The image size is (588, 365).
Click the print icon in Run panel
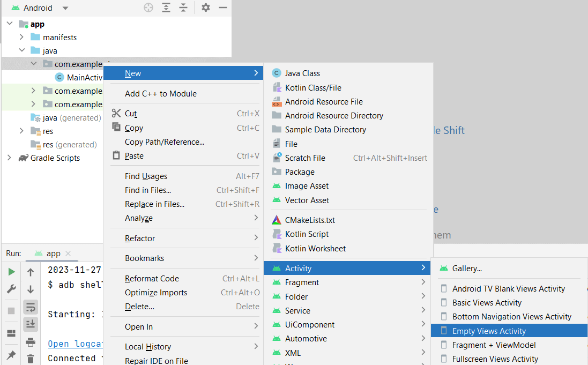coord(31,342)
